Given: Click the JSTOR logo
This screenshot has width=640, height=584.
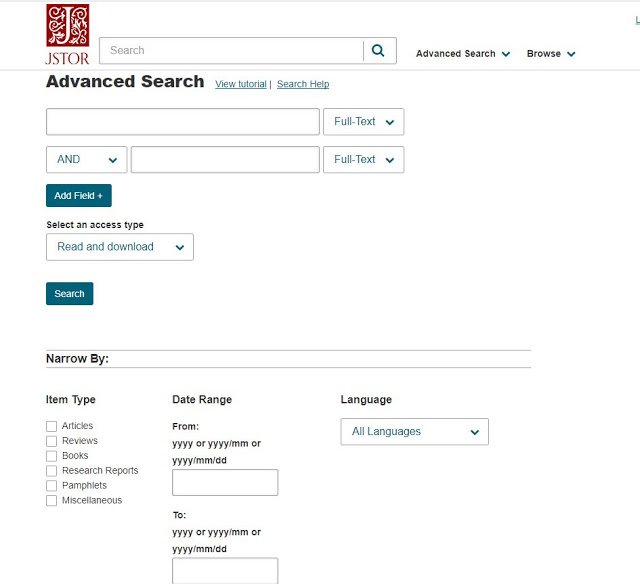Looking at the screenshot, I should pos(67,32).
